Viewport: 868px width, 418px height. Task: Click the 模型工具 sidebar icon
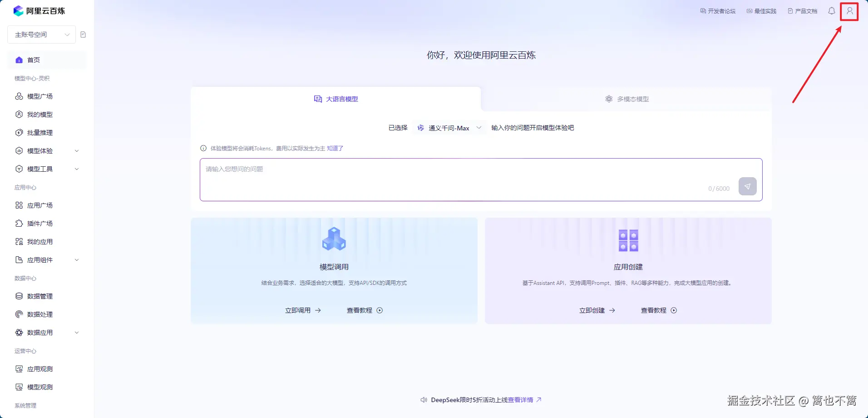[19, 169]
